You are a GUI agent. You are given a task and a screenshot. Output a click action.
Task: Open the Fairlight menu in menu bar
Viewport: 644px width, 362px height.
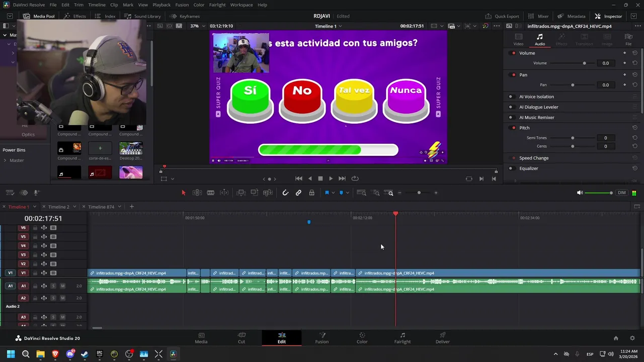point(217,5)
